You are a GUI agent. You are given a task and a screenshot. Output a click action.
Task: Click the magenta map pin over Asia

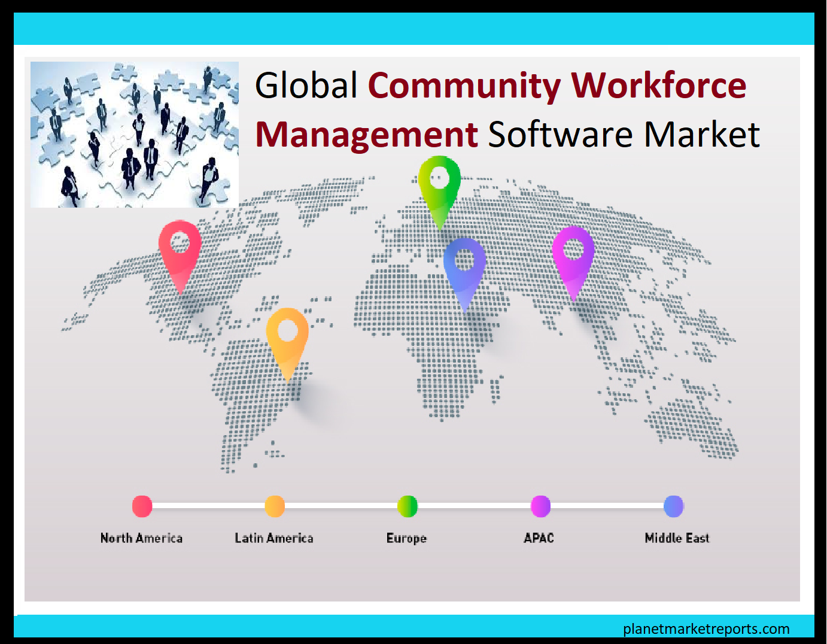click(573, 262)
